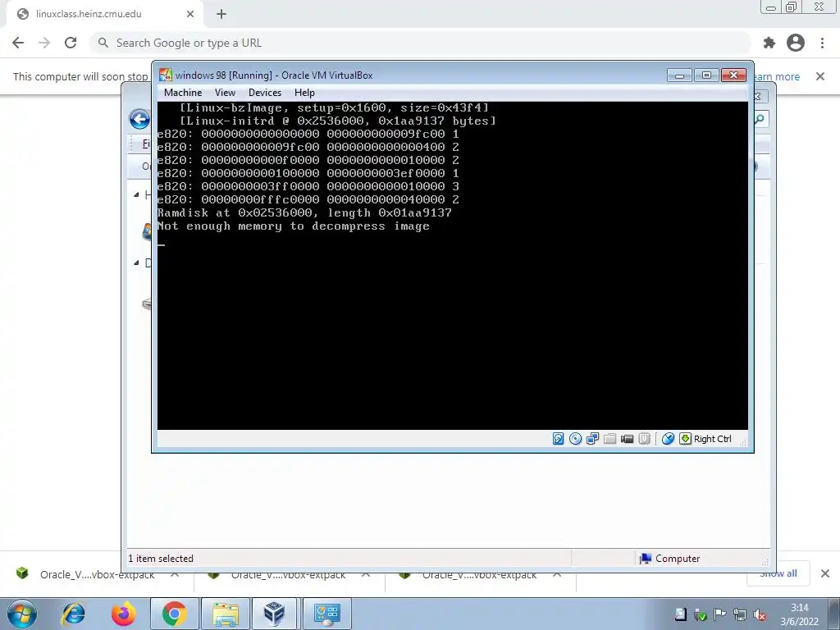Close the linuxclass.heinz.cmu.edu tab

click(190, 14)
